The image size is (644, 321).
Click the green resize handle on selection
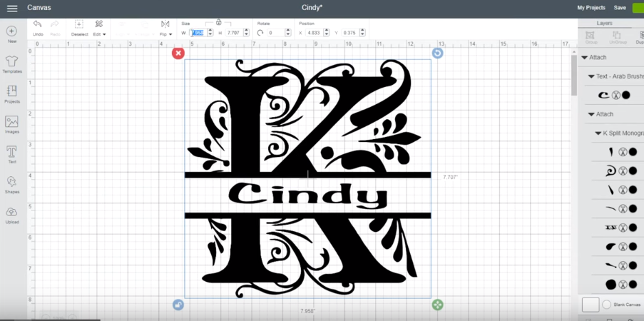point(437,305)
